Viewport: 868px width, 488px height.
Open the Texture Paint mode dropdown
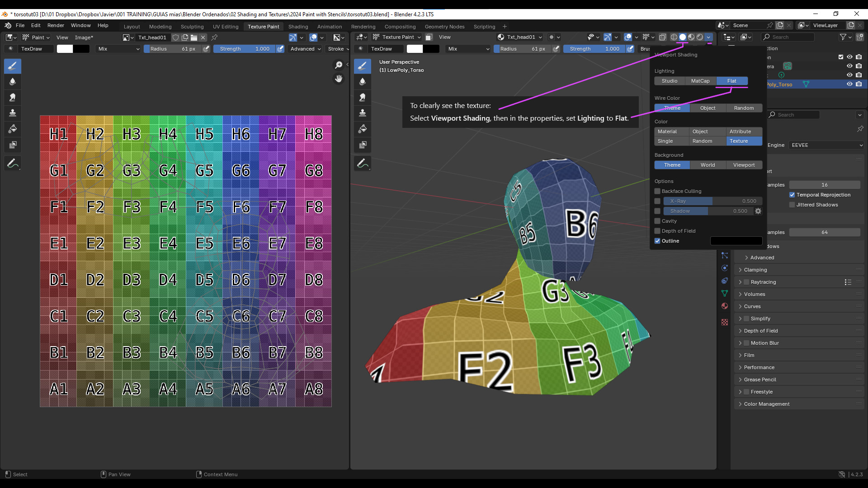[x=397, y=37]
